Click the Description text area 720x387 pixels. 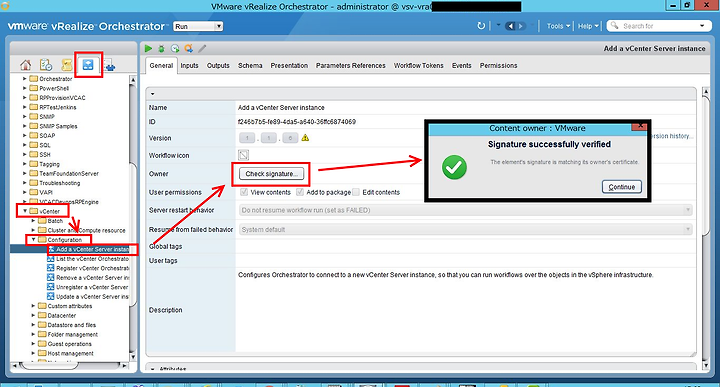[466, 311]
